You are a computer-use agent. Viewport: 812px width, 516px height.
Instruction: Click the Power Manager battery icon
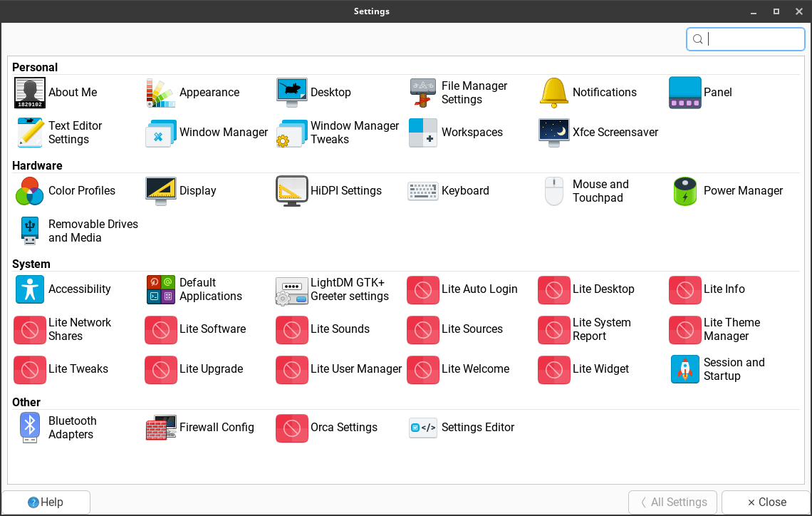point(685,191)
